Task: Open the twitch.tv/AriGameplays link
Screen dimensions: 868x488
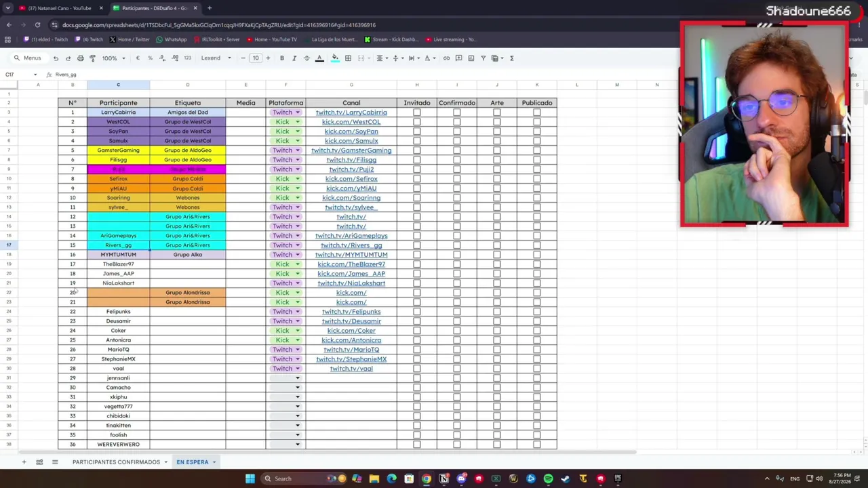Action: point(351,236)
